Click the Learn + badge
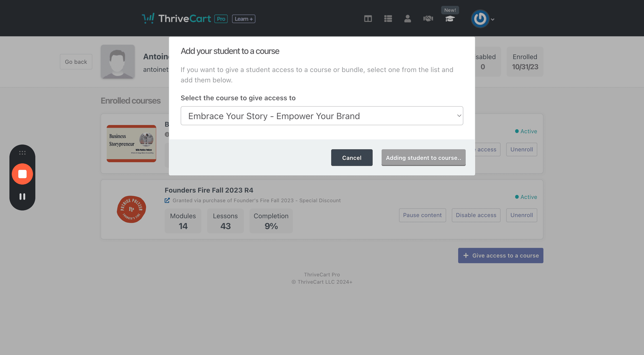 pyautogui.click(x=244, y=19)
